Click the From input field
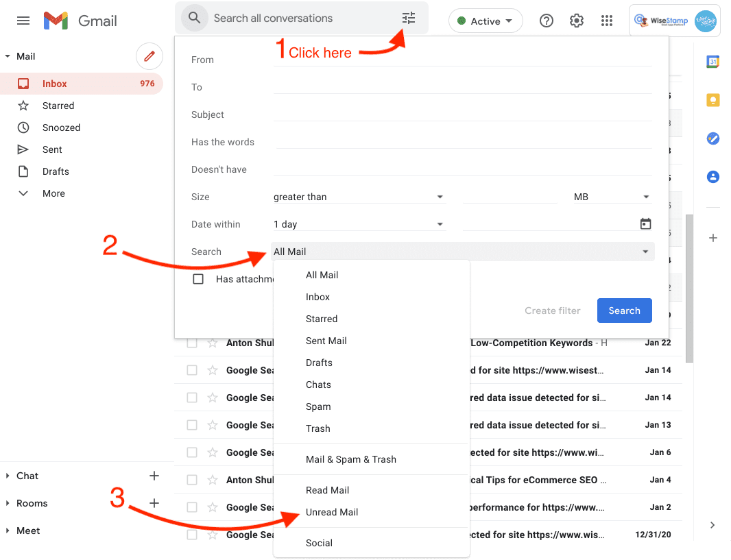 point(462,59)
